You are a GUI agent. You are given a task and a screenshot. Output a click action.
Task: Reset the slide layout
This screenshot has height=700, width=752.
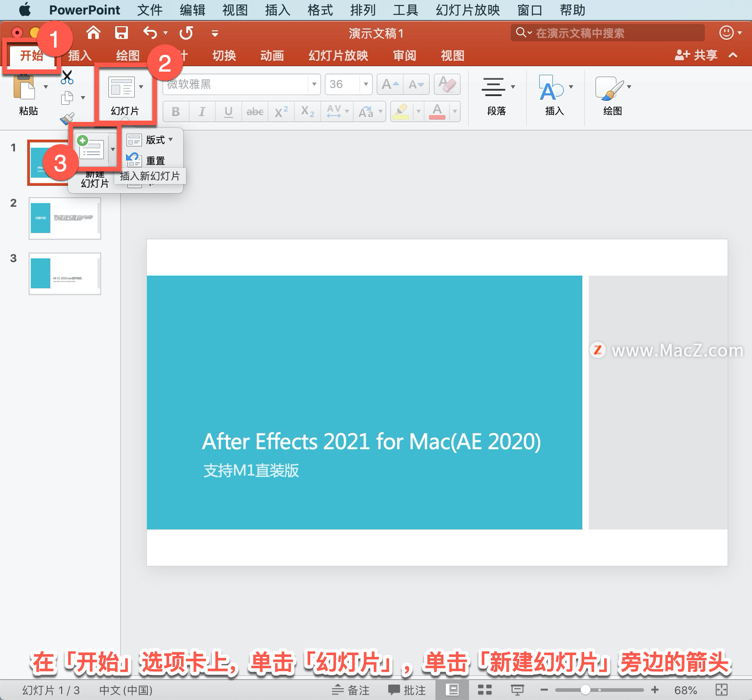[x=146, y=160]
